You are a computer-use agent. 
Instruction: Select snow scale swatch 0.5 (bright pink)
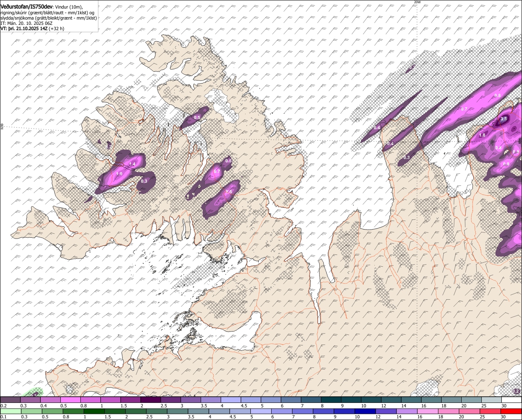(70, 400)
